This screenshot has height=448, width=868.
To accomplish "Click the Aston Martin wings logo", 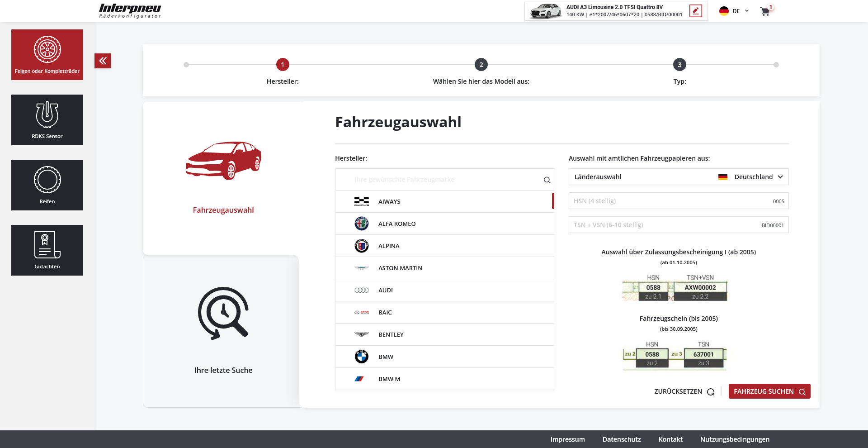I will coord(362,268).
